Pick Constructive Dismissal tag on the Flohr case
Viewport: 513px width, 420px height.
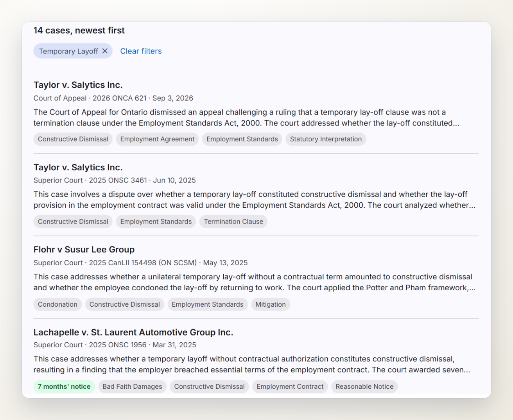pos(125,304)
